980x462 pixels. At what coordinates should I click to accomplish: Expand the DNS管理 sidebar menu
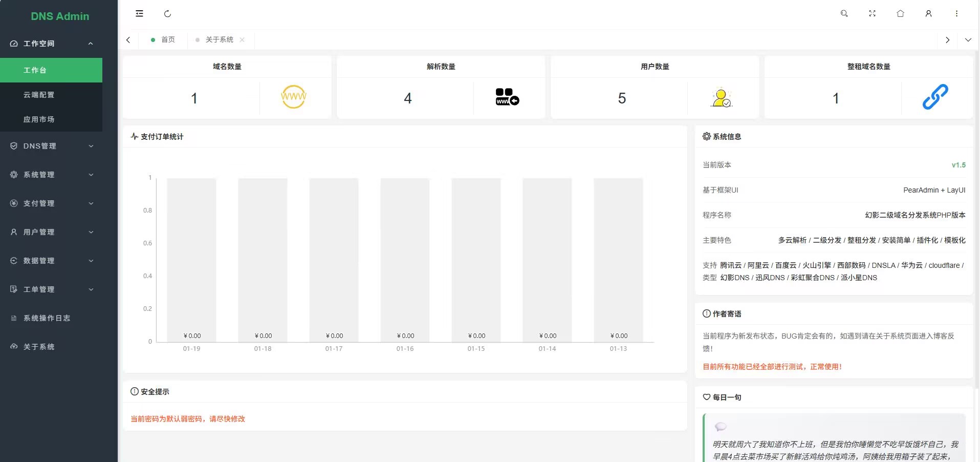51,146
